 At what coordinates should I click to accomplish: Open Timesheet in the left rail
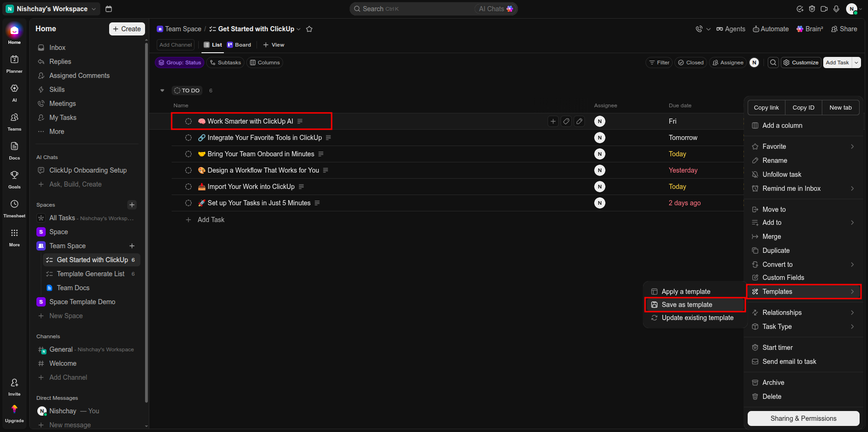coord(14,209)
